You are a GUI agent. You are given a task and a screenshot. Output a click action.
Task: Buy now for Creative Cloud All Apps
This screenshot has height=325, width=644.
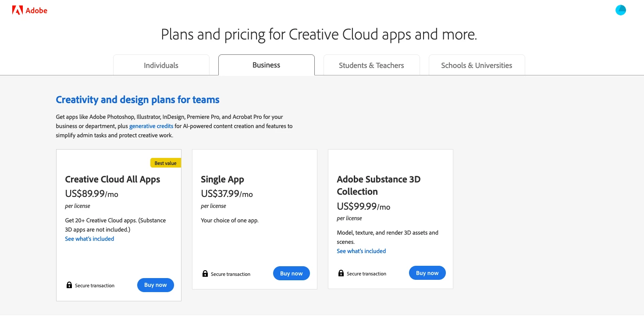tap(156, 285)
